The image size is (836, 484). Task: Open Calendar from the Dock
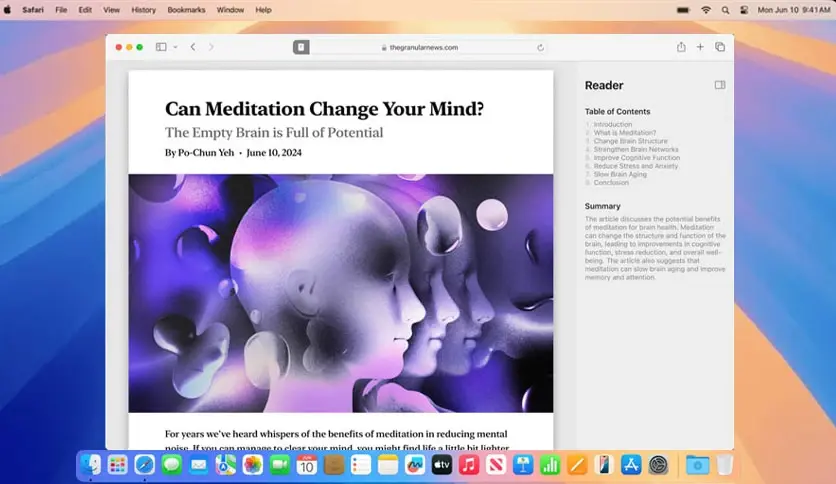tap(307, 465)
